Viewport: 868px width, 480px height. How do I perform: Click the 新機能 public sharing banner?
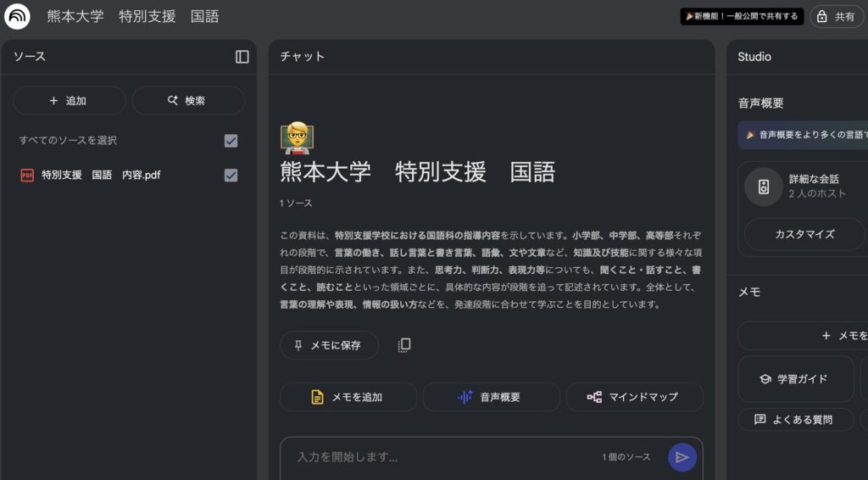[x=742, y=16]
